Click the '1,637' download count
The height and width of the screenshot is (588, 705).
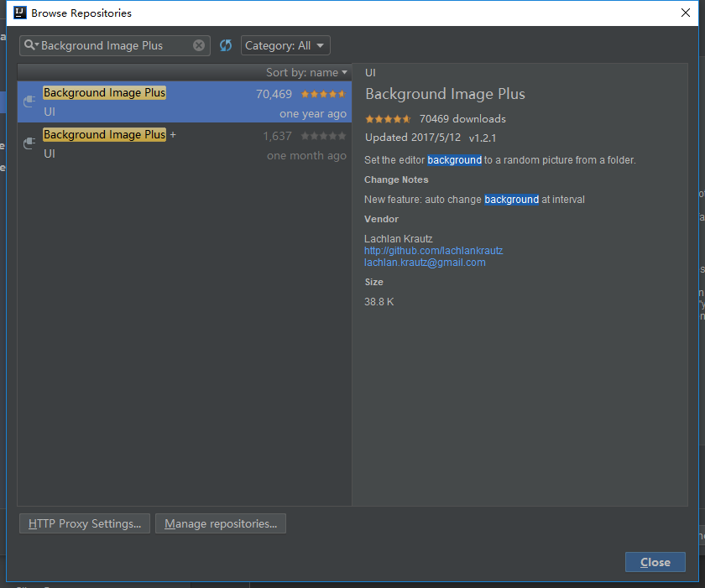(x=278, y=136)
